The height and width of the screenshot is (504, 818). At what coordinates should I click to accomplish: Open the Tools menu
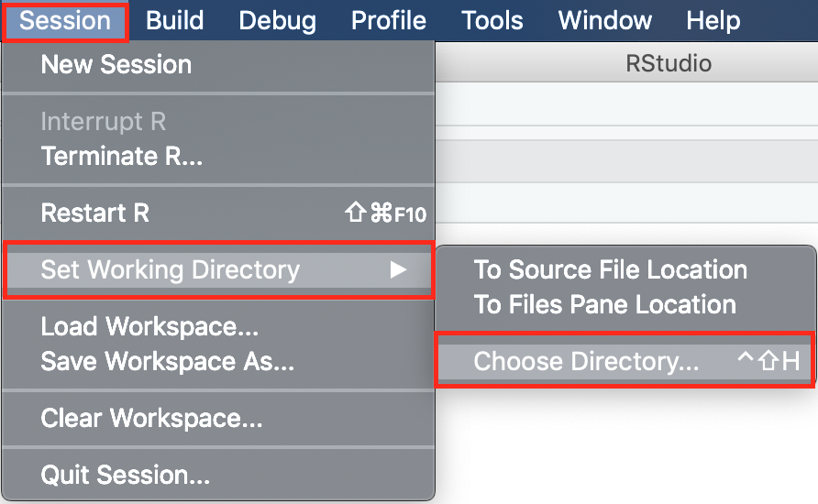pyautogui.click(x=492, y=20)
